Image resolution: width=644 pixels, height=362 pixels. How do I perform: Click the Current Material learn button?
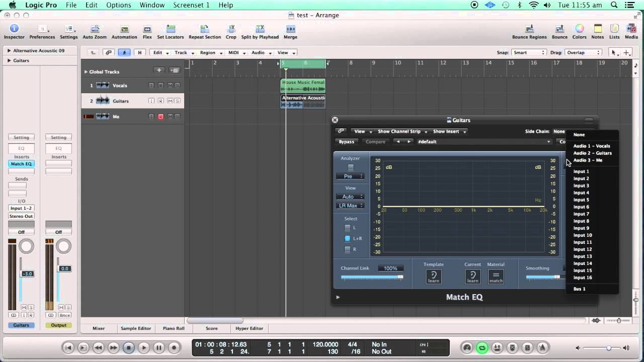tap(472, 277)
